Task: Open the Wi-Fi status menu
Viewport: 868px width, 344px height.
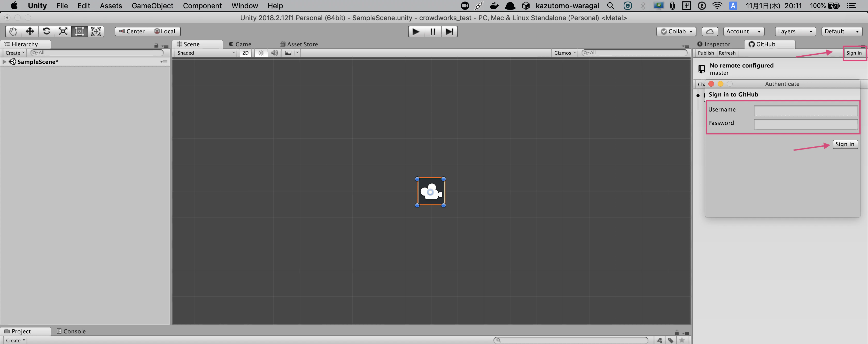Action: click(717, 6)
